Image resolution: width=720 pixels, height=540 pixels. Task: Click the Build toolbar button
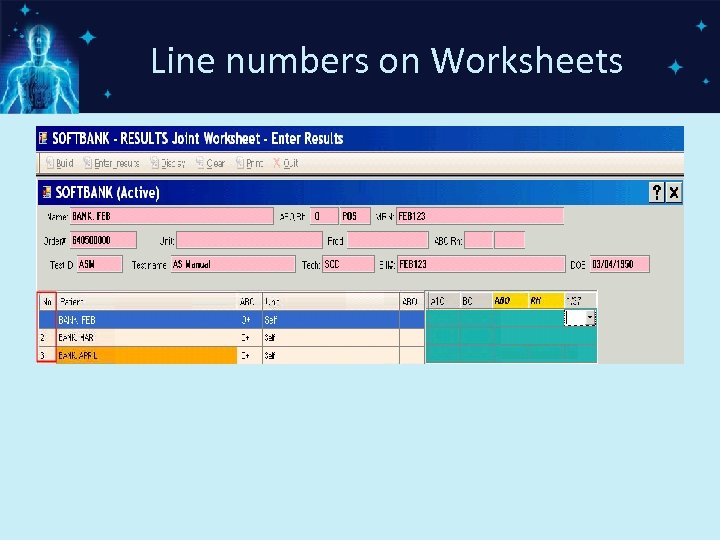coord(60,163)
